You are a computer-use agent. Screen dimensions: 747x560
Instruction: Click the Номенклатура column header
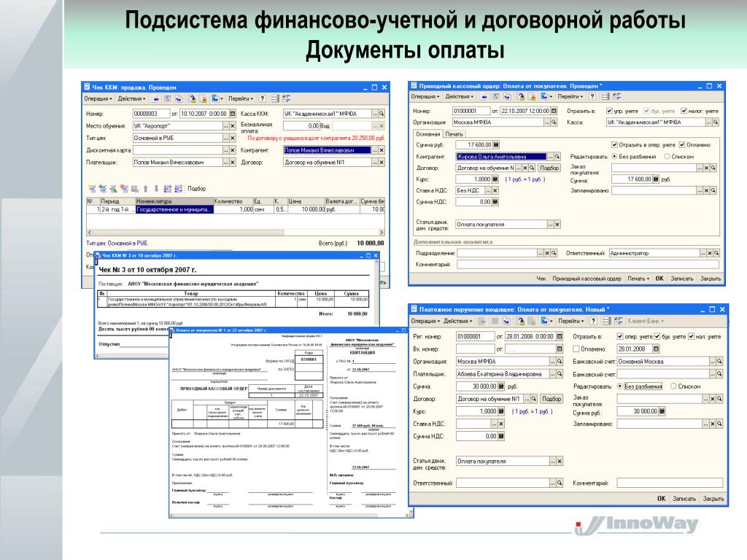pos(174,201)
